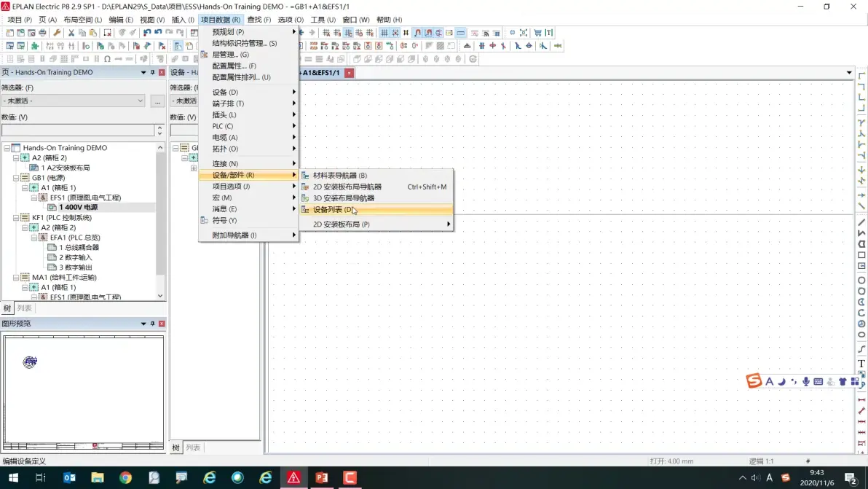Image resolution: width=868 pixels, height=489 pixels.
Task: Click the grid display icon in toolbar
Action: click(384, 33)
